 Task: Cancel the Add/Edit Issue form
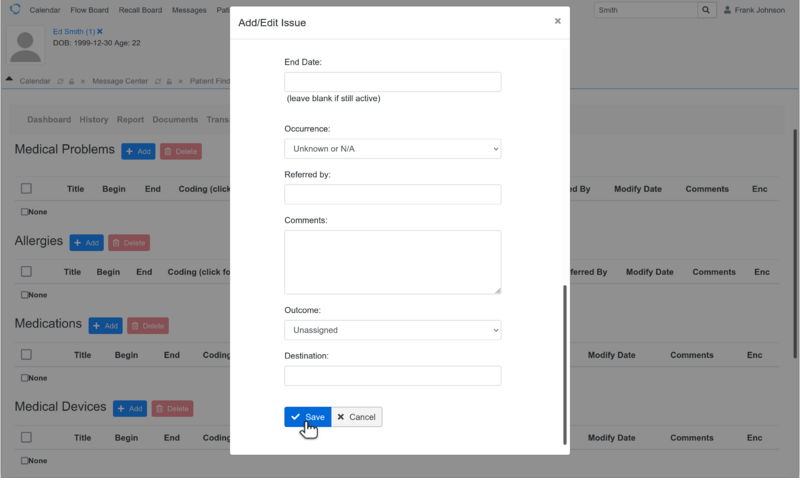click(356, 417)
